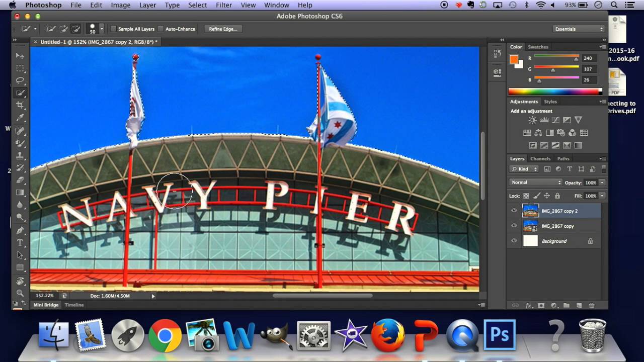Toggle Lock all padlock
Screen dimensions: 644x362
tap(556, 196)
